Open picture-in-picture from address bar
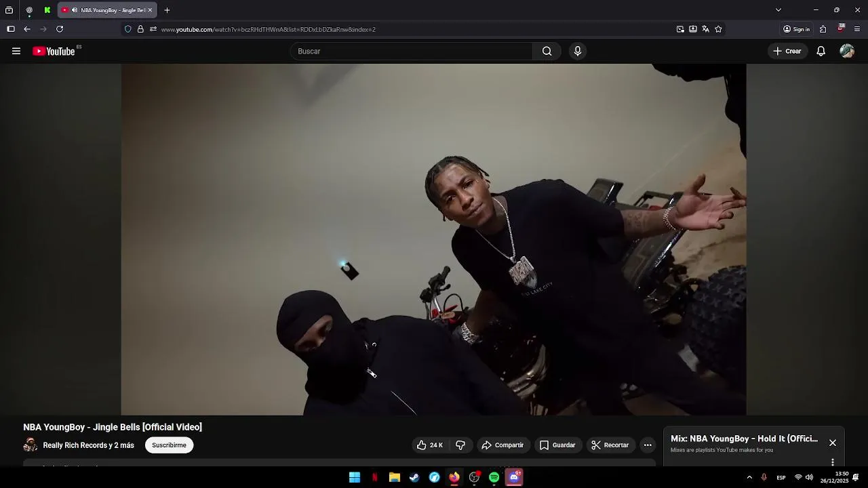 coord(680,29)
